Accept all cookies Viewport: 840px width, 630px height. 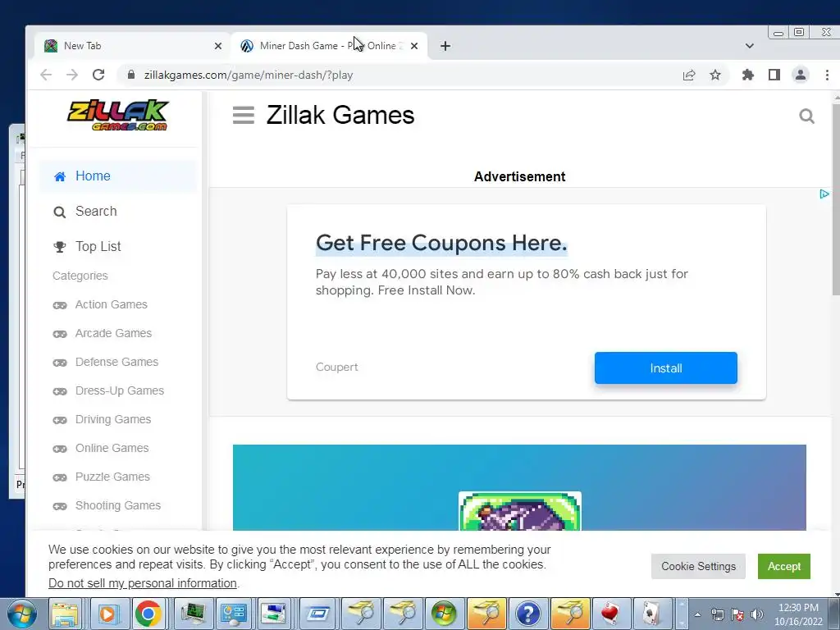click(783, 566)
